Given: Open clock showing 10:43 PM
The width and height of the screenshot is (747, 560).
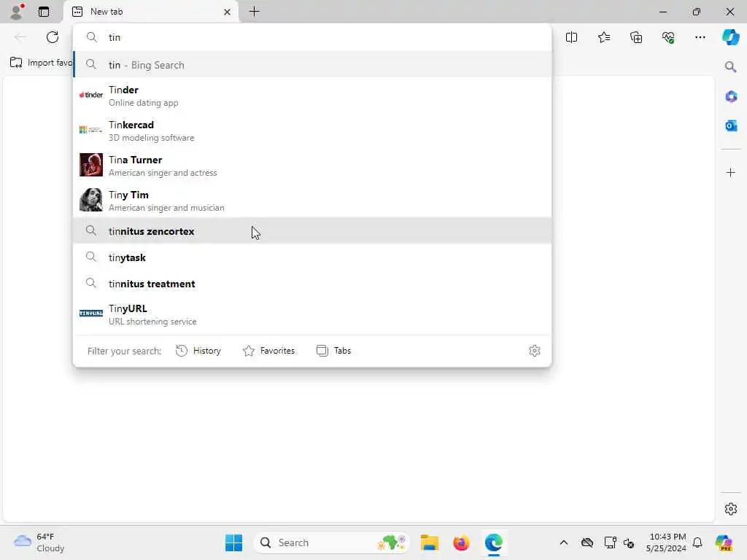Looking at the screenshot, I should (x=666, y=542).
